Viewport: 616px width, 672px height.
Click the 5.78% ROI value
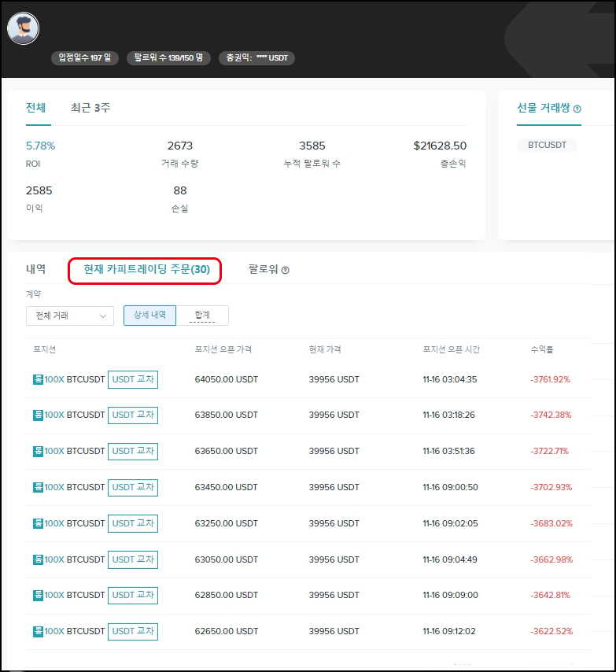40,146
